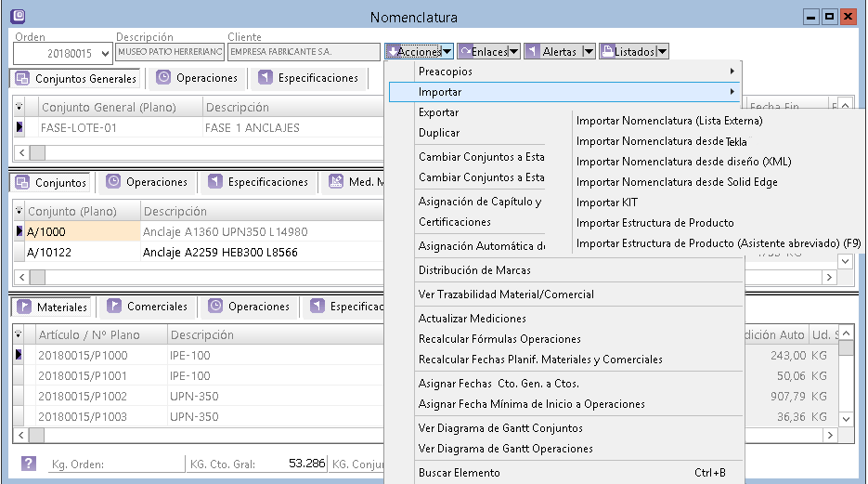Click Ver Diagrama de Gantt Conjuntos
Screen dimensions: 868x484
point(500,428)
